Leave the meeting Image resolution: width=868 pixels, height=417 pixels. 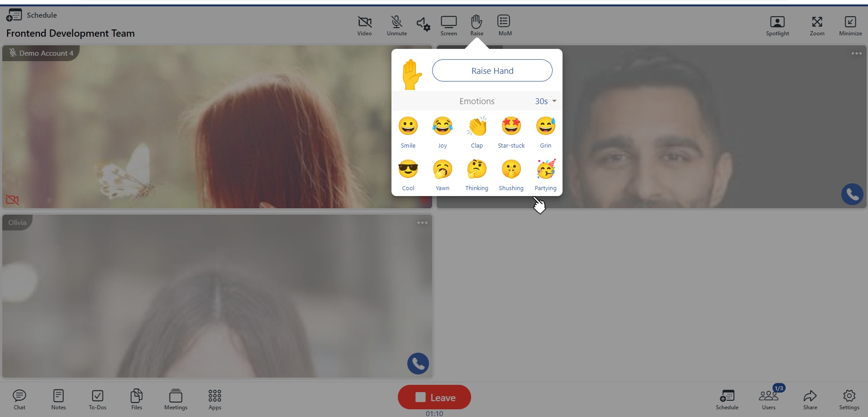coord(434,397)
